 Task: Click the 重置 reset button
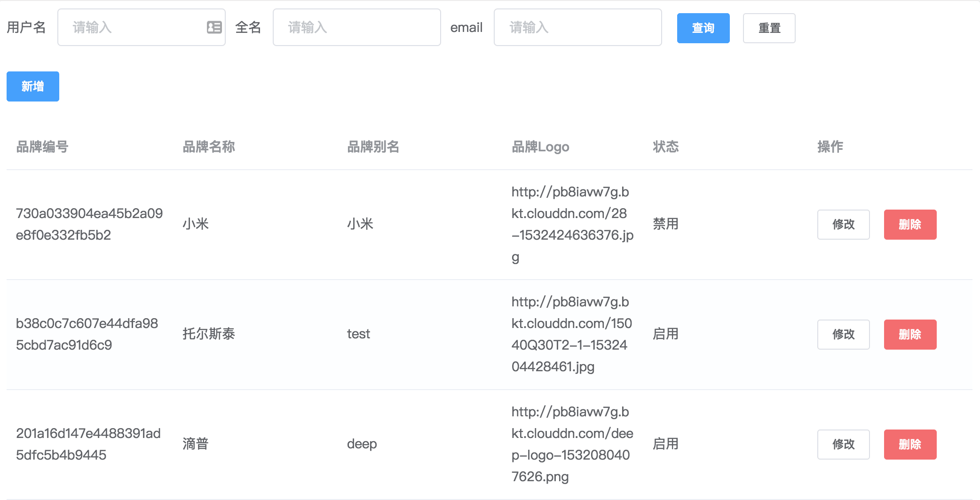(x=769, y=28)
